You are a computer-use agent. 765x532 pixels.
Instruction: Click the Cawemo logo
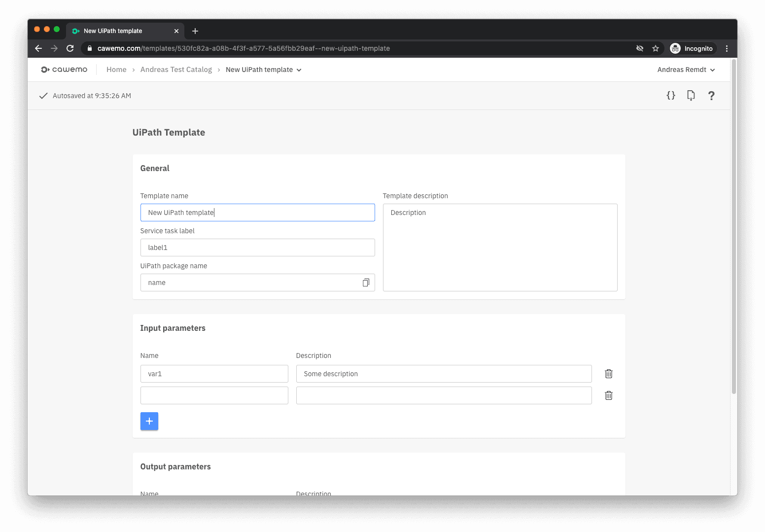coord(64,70)
